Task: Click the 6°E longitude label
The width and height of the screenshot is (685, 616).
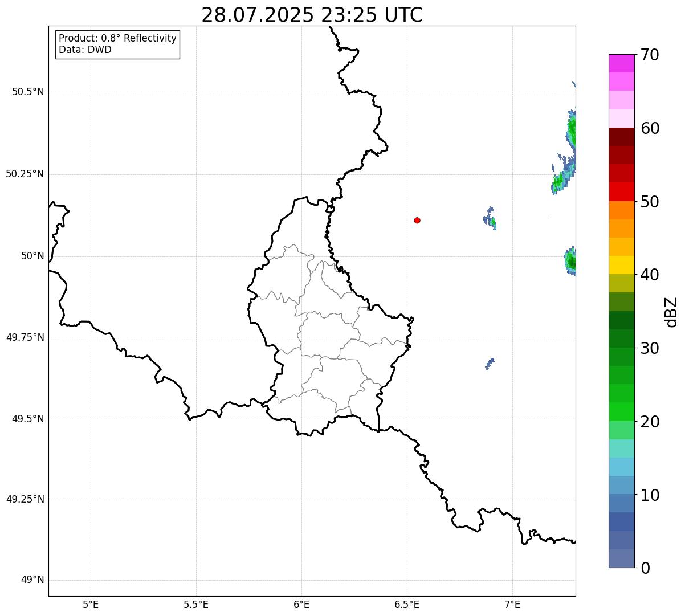Action: tap(301, 604)
